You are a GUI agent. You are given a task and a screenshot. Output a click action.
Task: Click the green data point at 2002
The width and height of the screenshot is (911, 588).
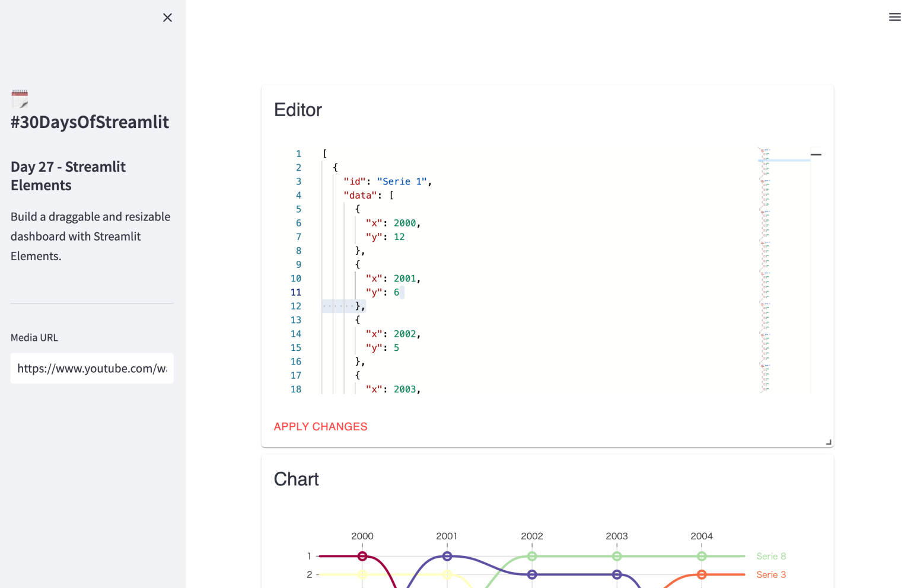point(532,557)
